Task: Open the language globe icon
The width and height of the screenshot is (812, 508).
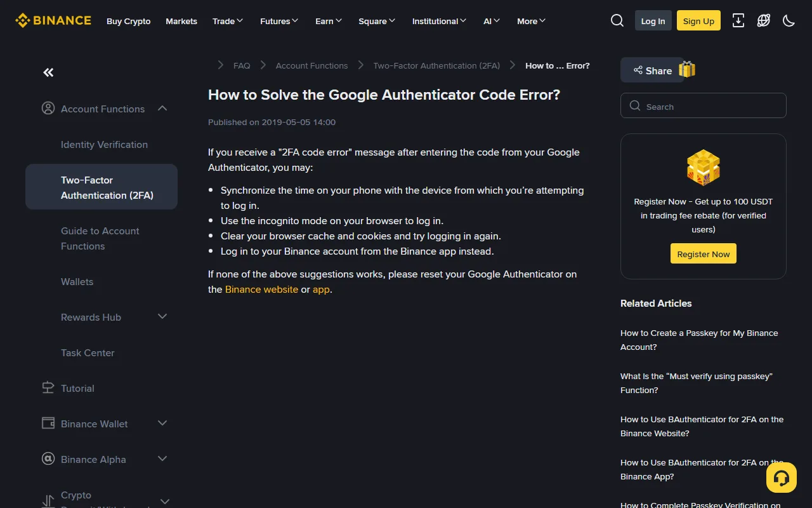Action: (x=764, y=20)
